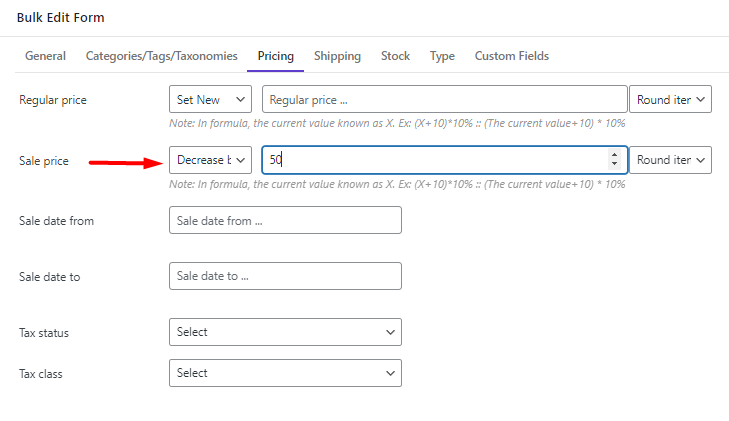Switch to the Stock tab
The height and width of the screenshot is (421, 729).
(395, 56)
